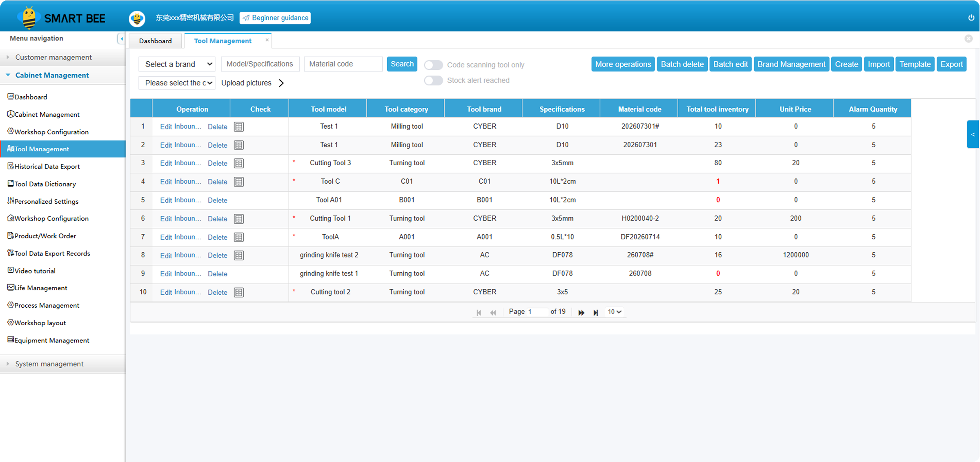This screenshot has height=462, width=980.
Task: Click Batch delete button
Action: point(682,64)
